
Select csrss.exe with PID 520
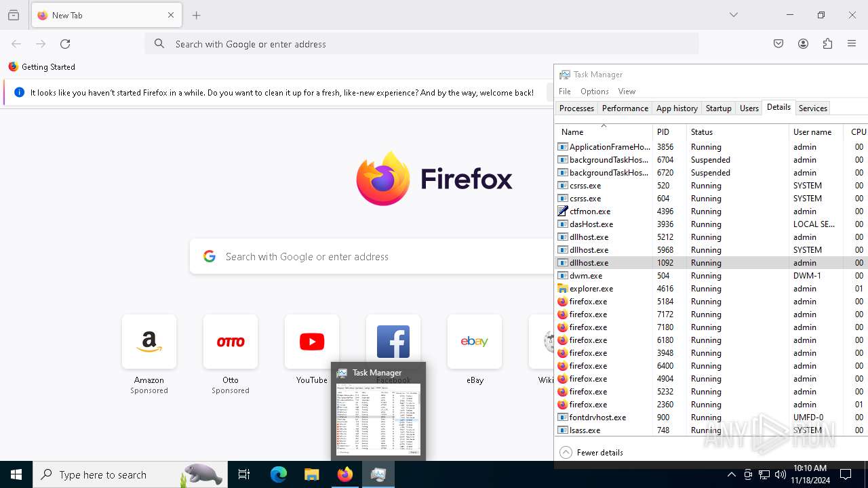(711, 185)
